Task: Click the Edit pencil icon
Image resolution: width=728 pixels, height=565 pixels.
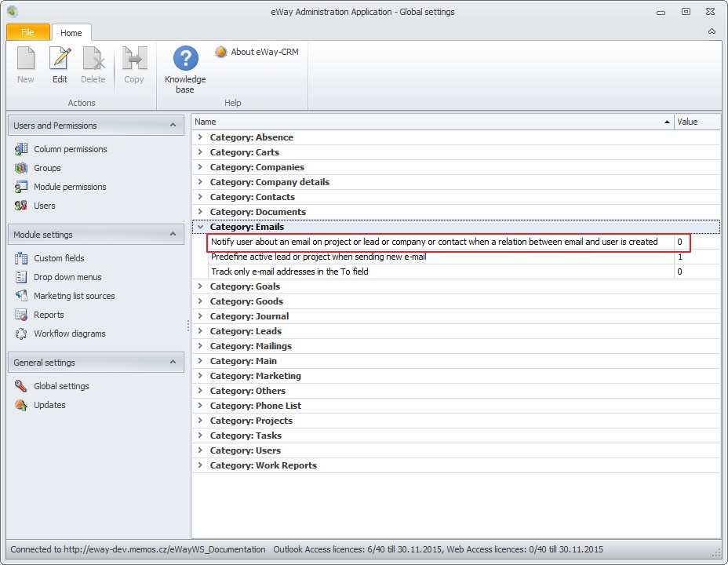Action: click(x=60, y=59)
